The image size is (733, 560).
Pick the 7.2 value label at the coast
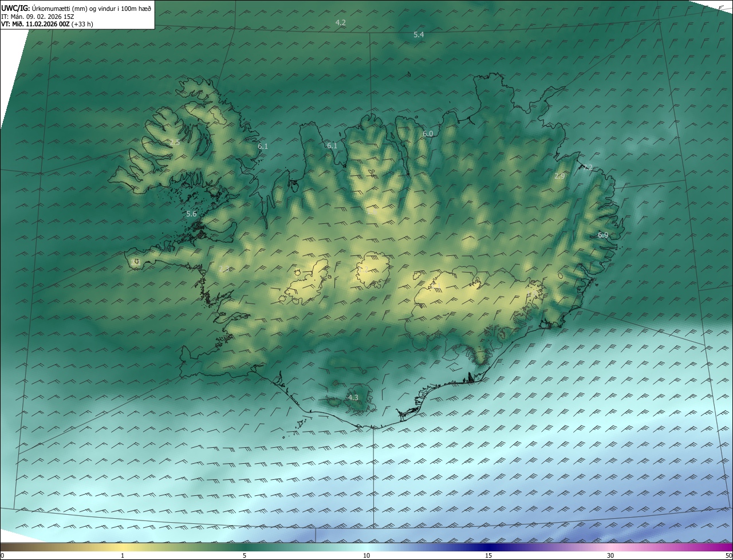coord(588,168)
